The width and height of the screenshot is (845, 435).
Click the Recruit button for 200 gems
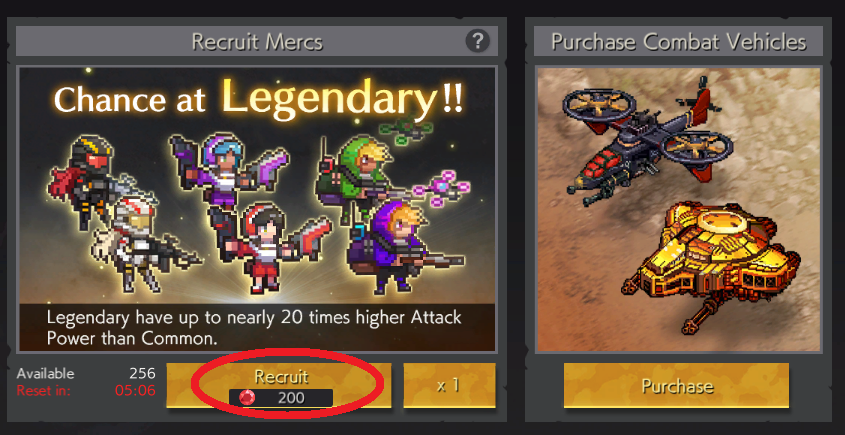tap(279, 385)
